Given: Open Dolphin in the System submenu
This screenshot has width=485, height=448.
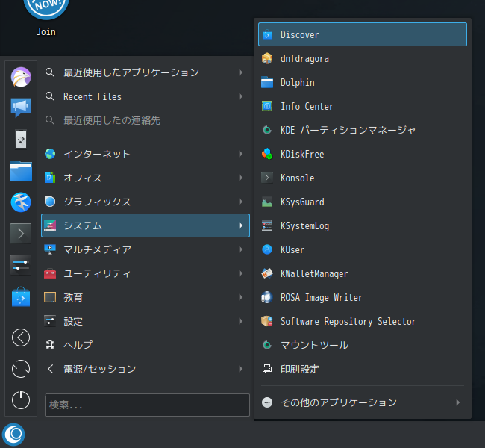Looking at the screenshot, I should (363, 82).
